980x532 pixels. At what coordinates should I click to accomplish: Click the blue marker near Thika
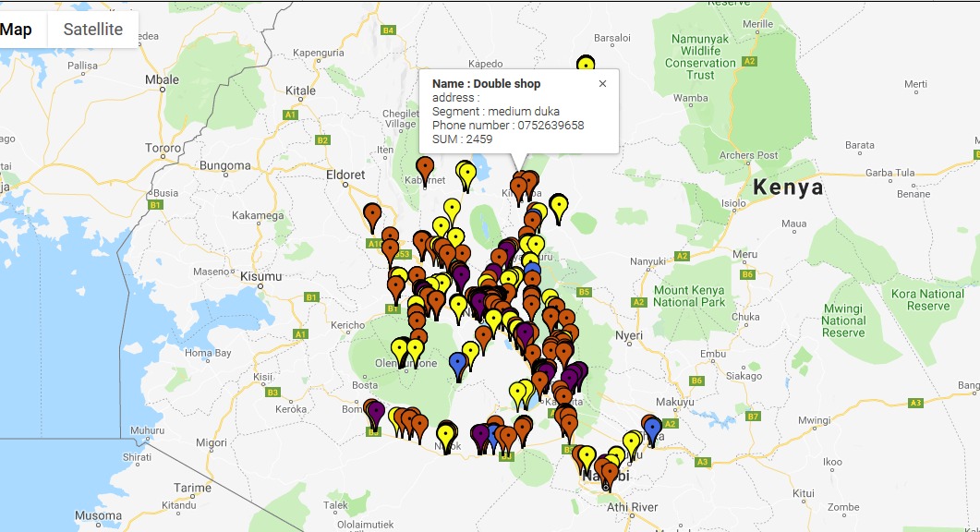(x=652, y=429)
